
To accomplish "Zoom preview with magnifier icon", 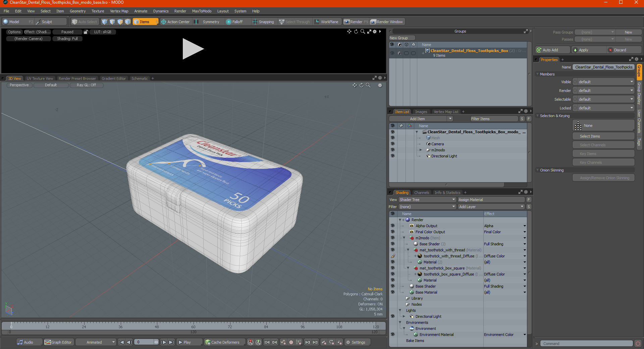I will pyautogui.click(x=363, y=32).
